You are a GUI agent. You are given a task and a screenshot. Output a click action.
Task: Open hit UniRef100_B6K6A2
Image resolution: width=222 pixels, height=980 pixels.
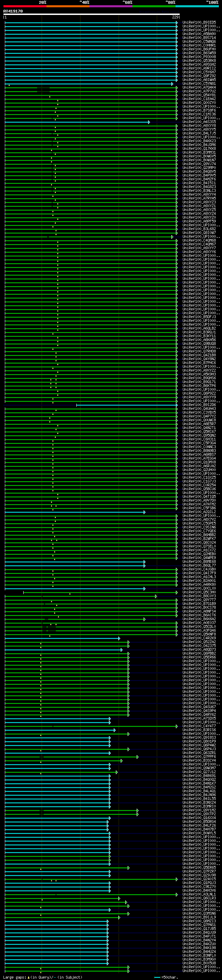coord(199,619)
